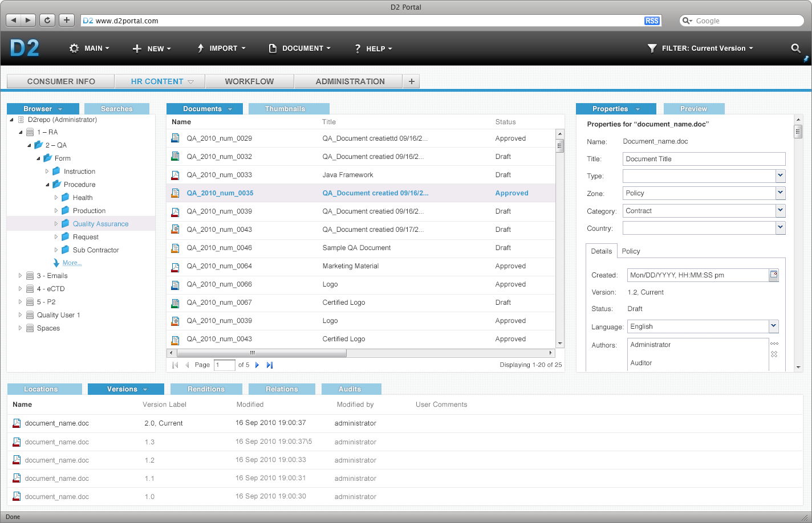Go to previous page of documents
The image size is (812, 523).
coord(187,365)
